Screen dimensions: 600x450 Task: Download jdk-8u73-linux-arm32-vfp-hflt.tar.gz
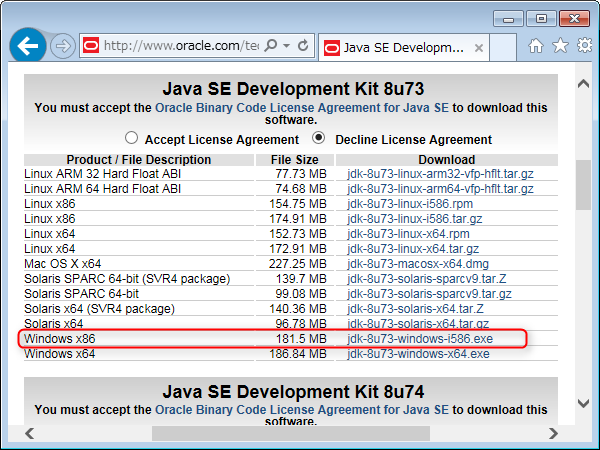440,174
